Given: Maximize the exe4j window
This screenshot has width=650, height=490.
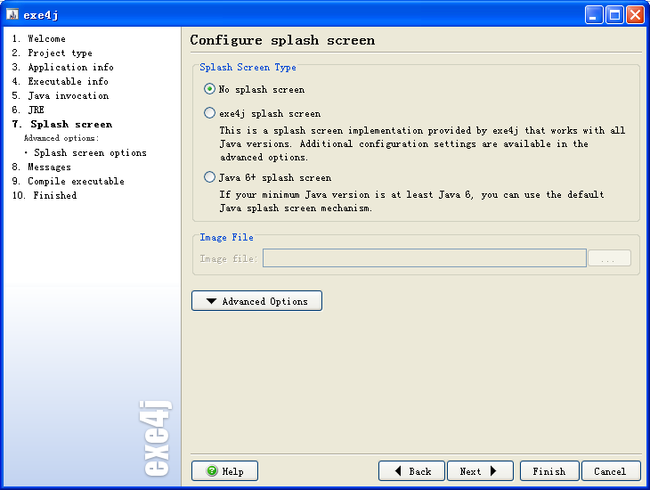Looking at the screenshot, I should [614, 15].
